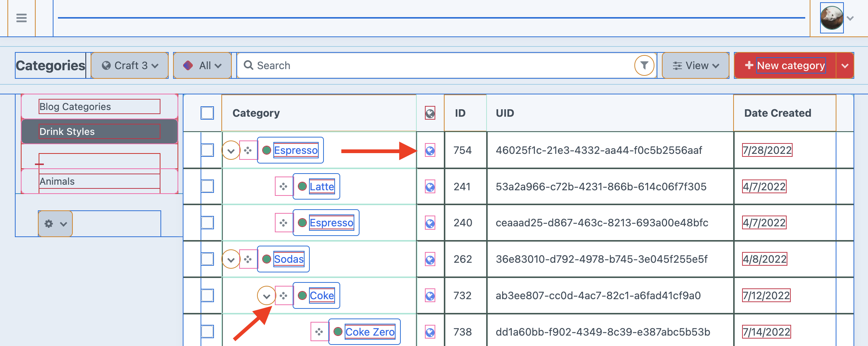Open the account menu chevron next to avatar
Image resolution: width=868 pixels, height=346 pixels.
pyautogui.click(x=850, y=18)
